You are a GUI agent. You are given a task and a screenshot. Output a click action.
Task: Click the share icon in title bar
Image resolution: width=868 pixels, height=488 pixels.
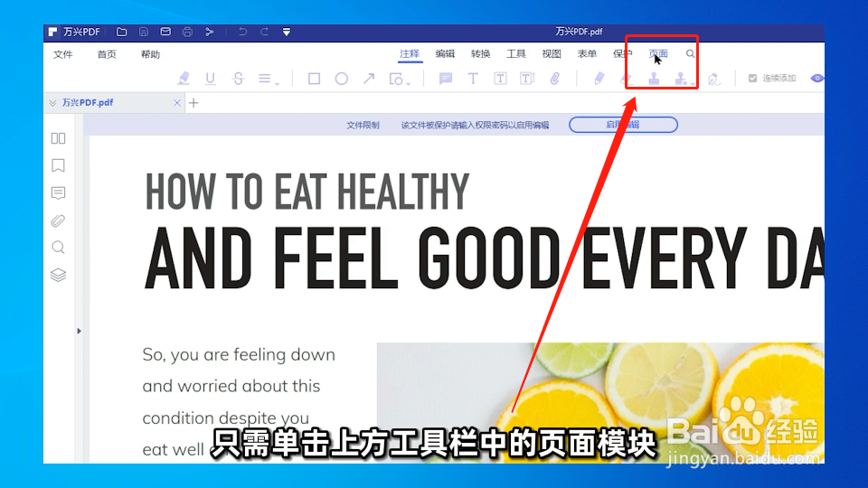pos(209,33)
